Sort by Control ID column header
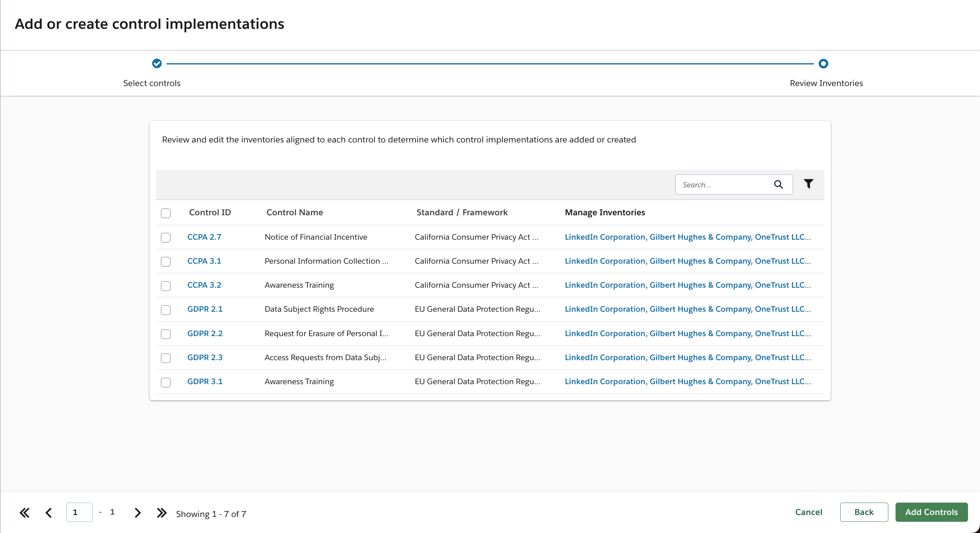980x533 pixels. (x=210, y=212)
